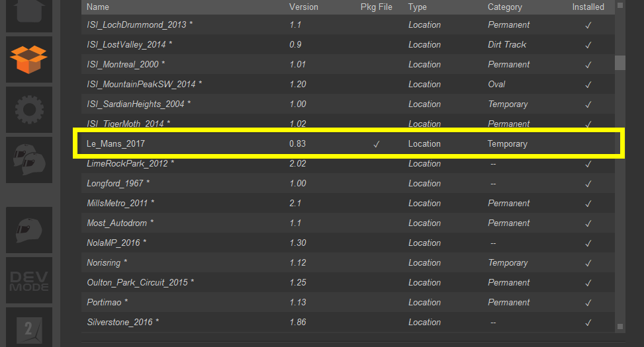The height and width of the screenshot is (347, 644).
Task: Launch DEV MODE from sidebar
Action: click(28, 280)
